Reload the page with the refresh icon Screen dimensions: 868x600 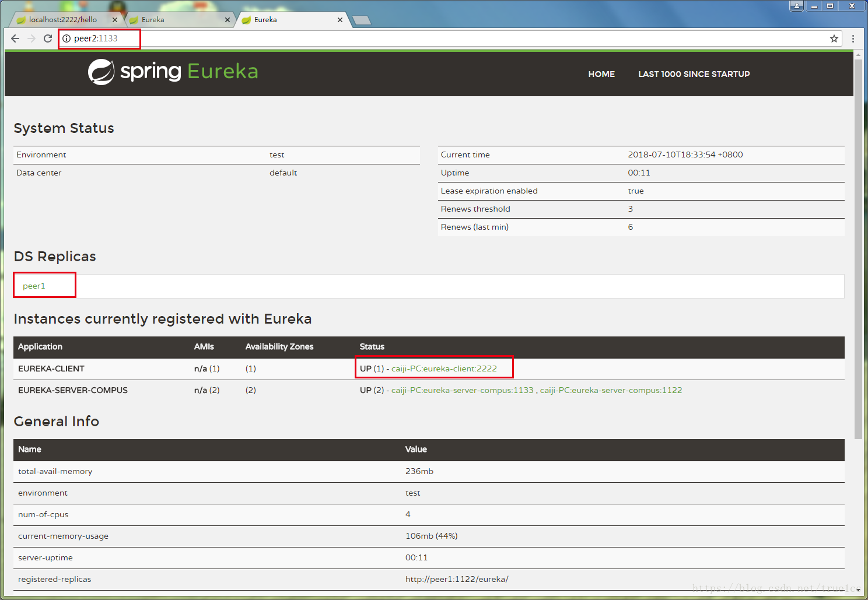48,38
